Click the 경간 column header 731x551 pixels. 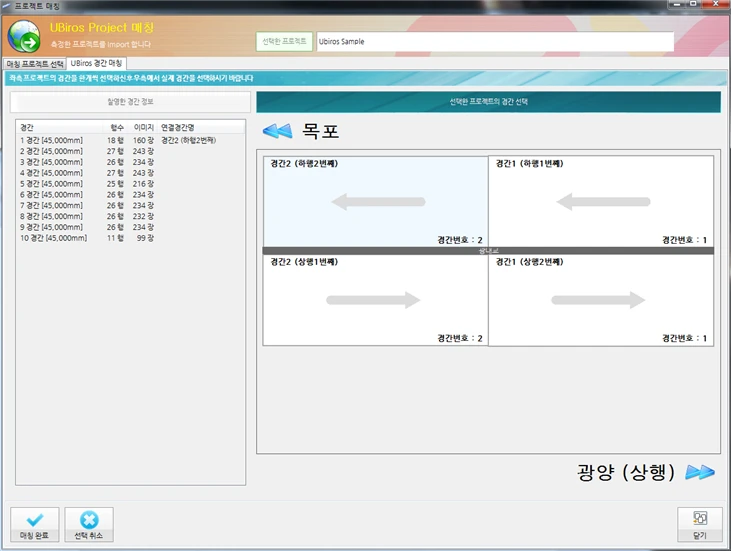59,127
